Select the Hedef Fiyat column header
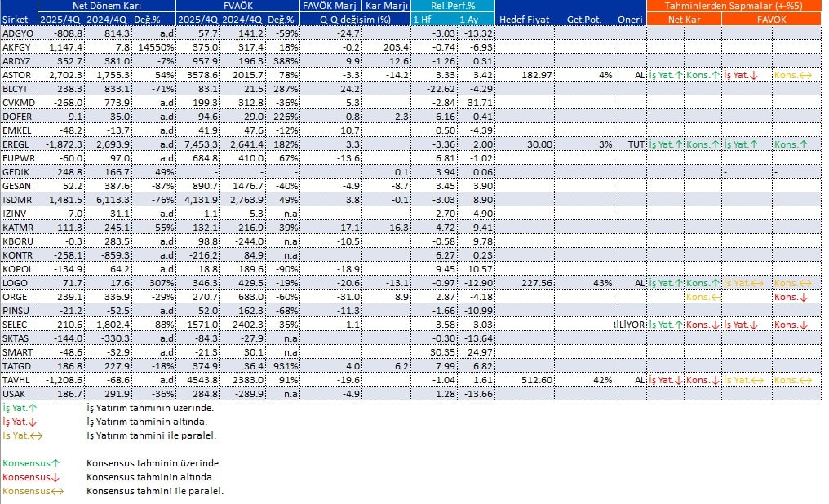This screenshot has height=504, width=829. pyautogui.click(x=524, y=19)
